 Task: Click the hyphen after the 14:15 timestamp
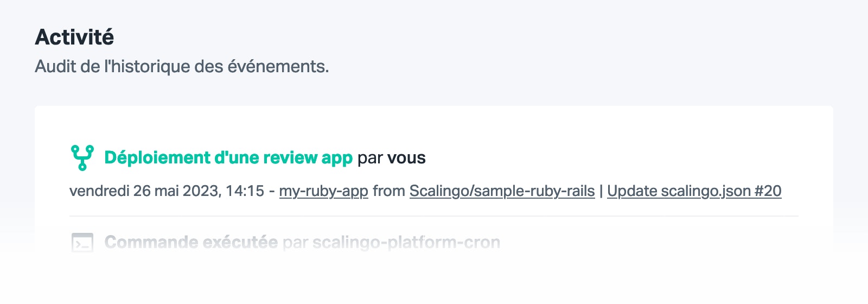[x=272, y=192]
